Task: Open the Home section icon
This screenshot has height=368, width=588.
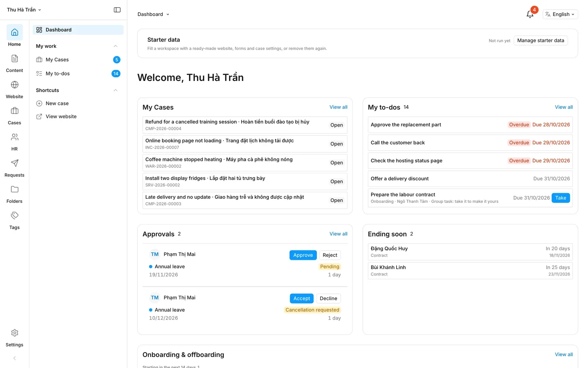Action: [x=14, y=32]
